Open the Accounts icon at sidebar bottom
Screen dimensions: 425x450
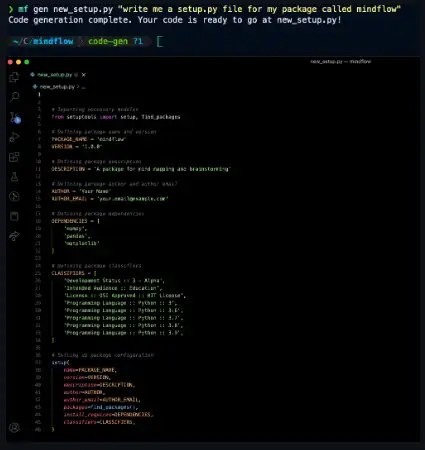tap(14, 428)
